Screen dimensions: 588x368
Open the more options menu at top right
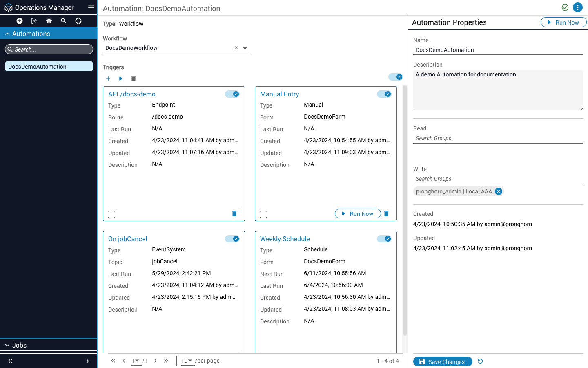(x=577, y=7)
